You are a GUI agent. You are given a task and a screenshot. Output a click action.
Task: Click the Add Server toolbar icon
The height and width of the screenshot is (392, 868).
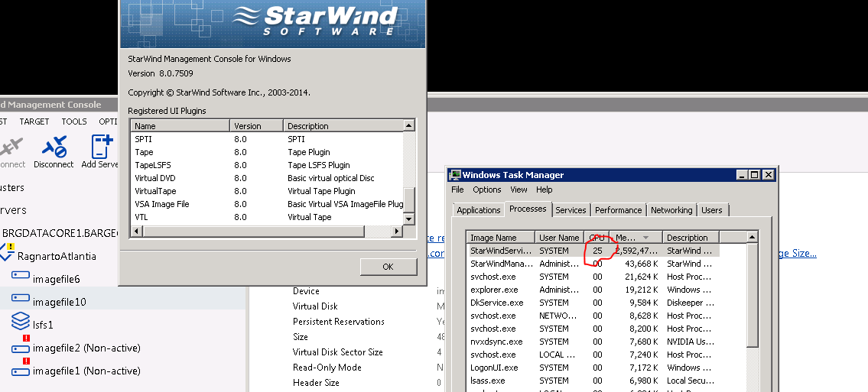pyautogui.click(x=102, y=147)
